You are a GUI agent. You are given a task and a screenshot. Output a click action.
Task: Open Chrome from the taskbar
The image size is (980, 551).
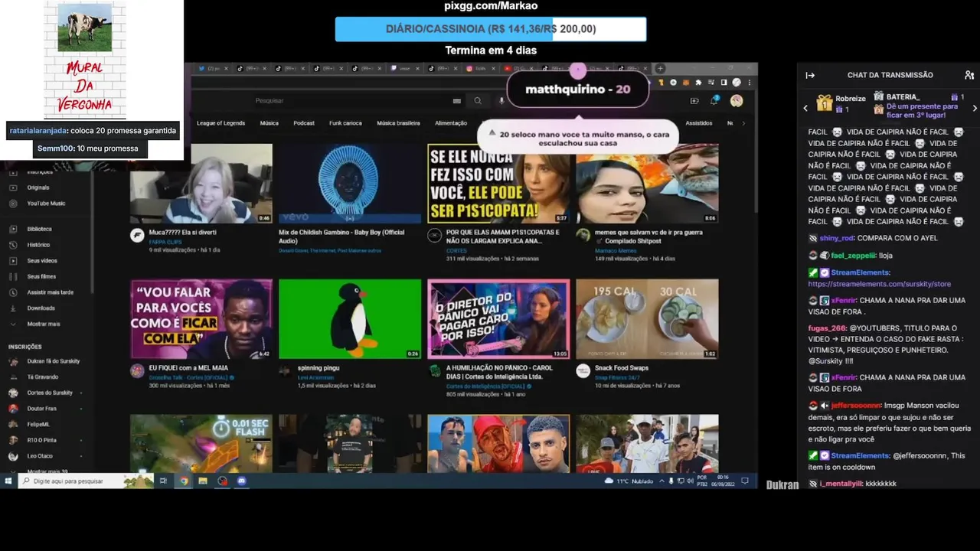tap(184, 481)
